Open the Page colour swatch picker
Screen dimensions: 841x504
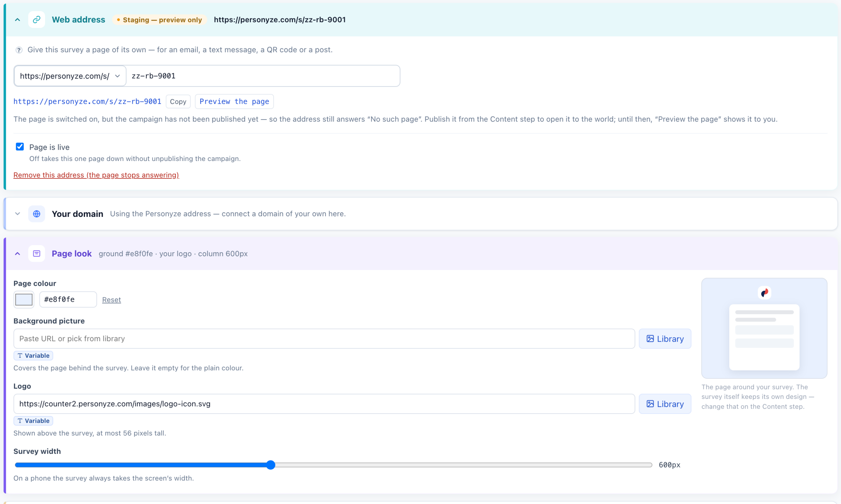[24, 300]
